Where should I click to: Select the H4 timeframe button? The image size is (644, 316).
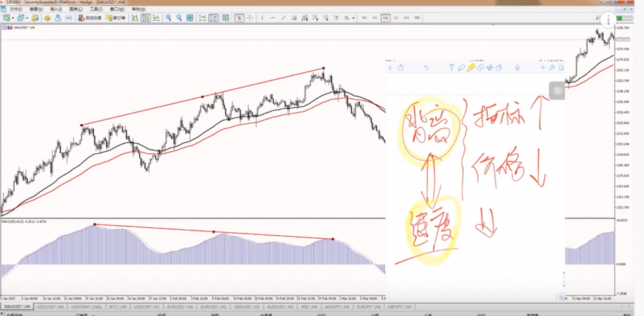click(x=385, y=18)
